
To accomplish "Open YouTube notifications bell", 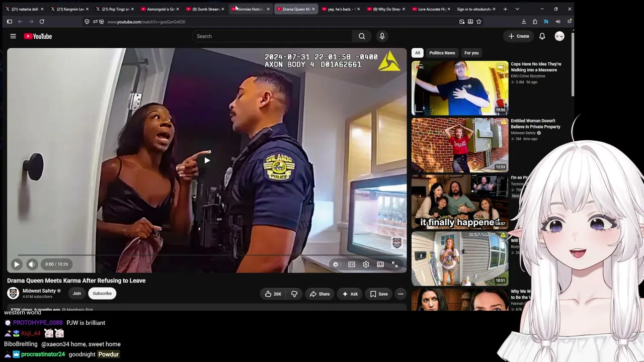I will (542, 36).
